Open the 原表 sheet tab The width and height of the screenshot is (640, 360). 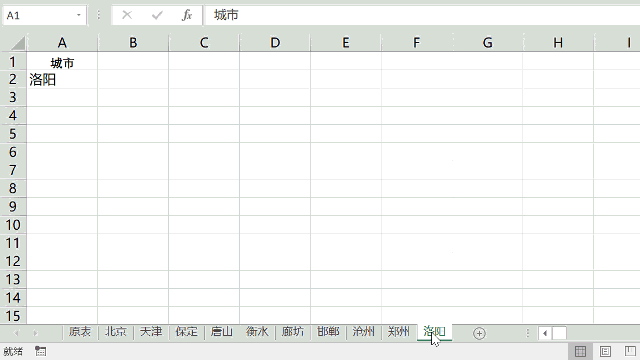(80, 332)
